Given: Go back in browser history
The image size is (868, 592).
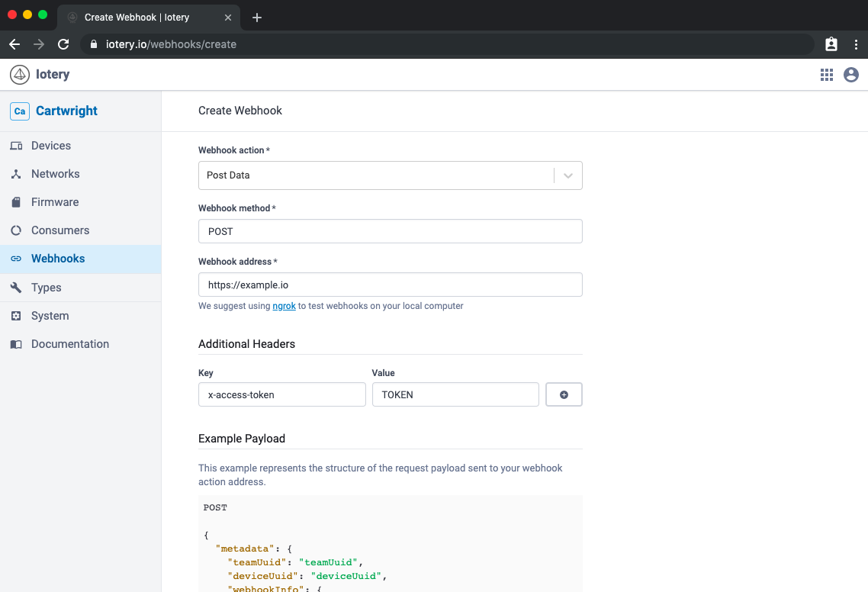Looking at the screenshot, I should click(x=15, y=44).
